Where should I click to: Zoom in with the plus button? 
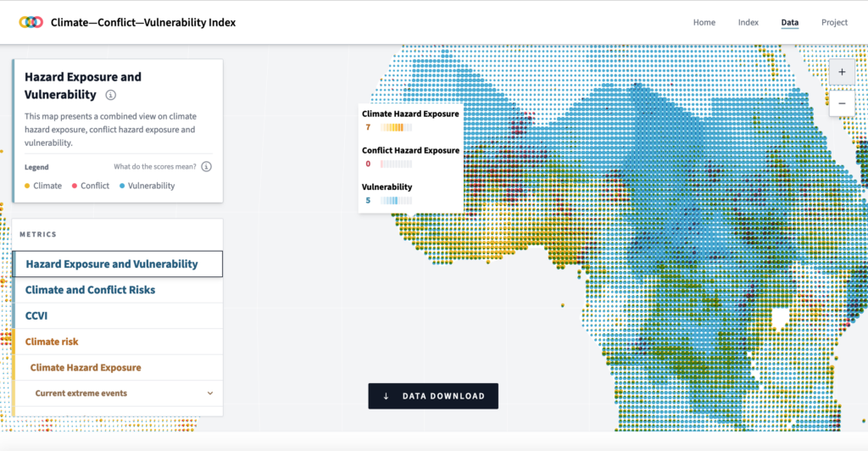842,72
